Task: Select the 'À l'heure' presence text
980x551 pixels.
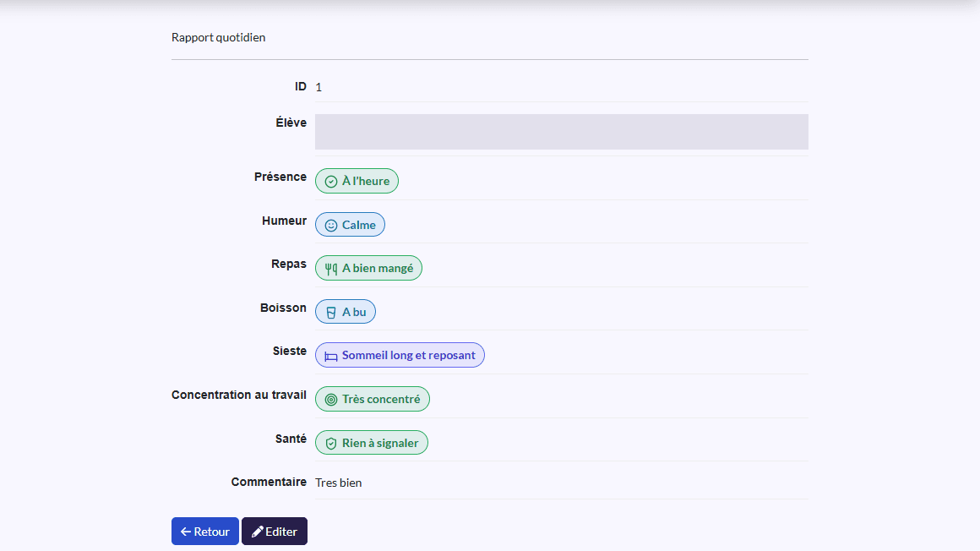Action: coord(366,181)
